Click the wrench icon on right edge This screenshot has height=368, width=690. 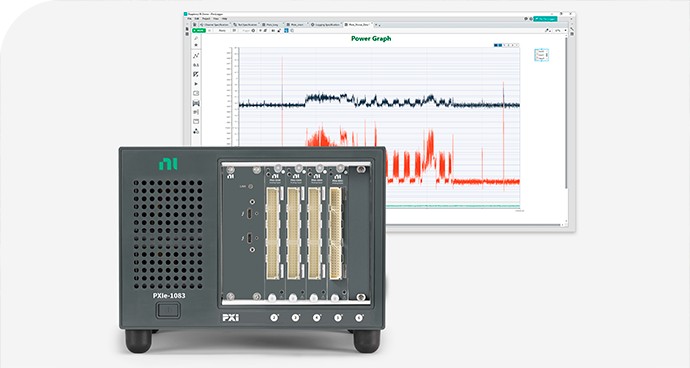tap(572, 29)
